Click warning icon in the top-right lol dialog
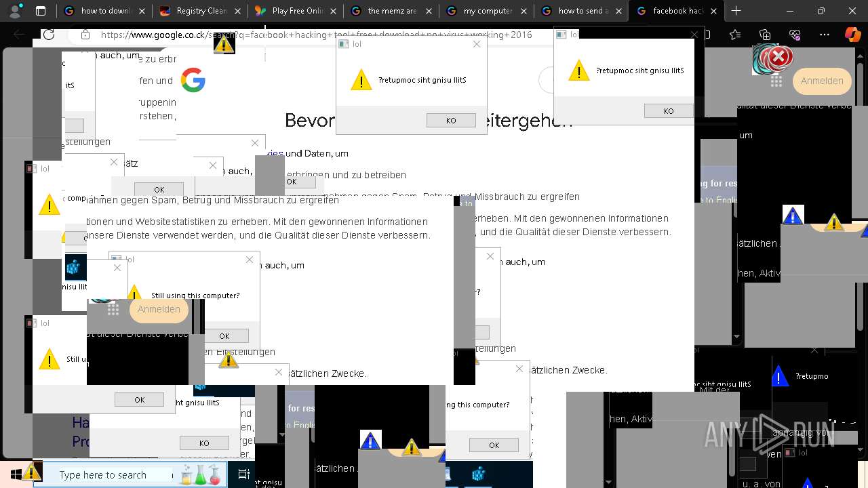This screenshot has height=488, width=868. point(579,70)
